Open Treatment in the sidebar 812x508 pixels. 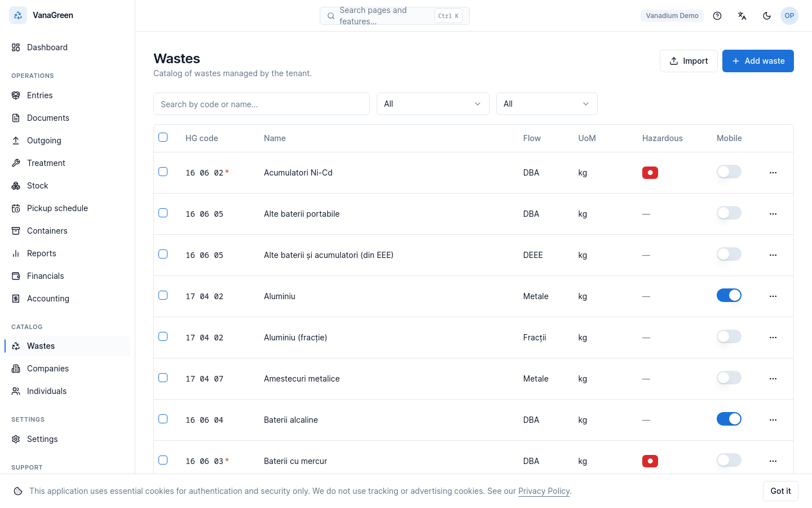67,163
